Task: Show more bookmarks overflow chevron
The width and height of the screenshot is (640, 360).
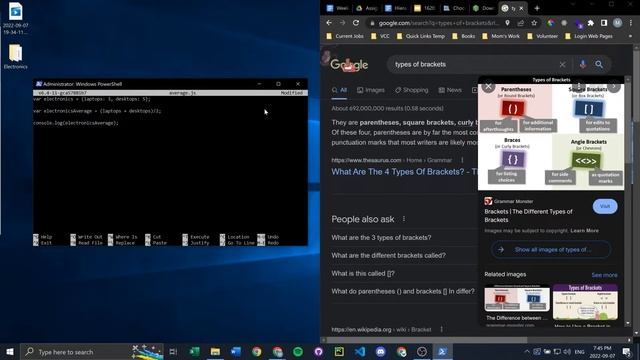Action: click(x=629, y=36)
